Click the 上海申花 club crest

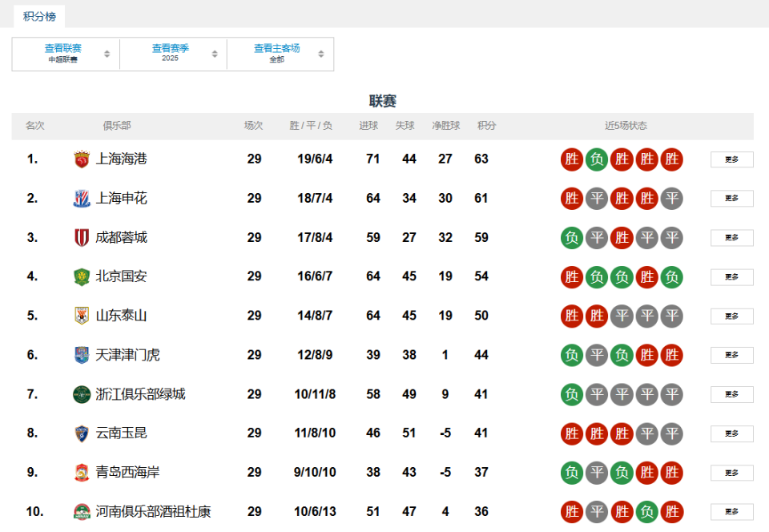coord(82,198)
